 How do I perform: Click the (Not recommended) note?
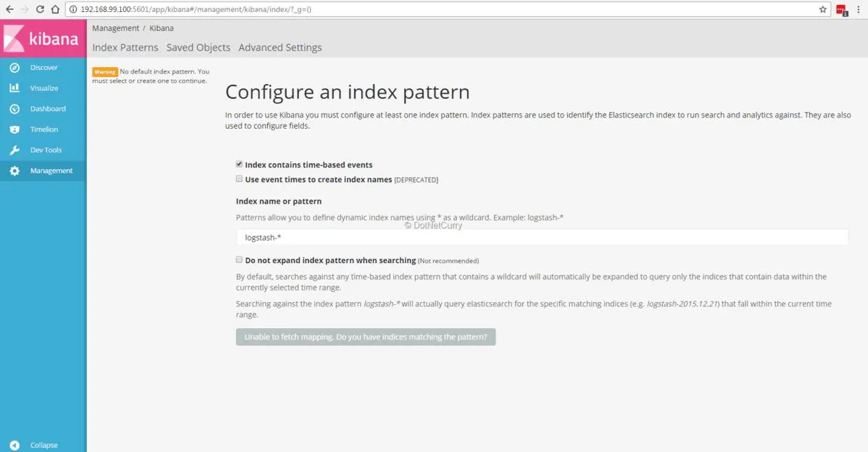click(448, 261)
